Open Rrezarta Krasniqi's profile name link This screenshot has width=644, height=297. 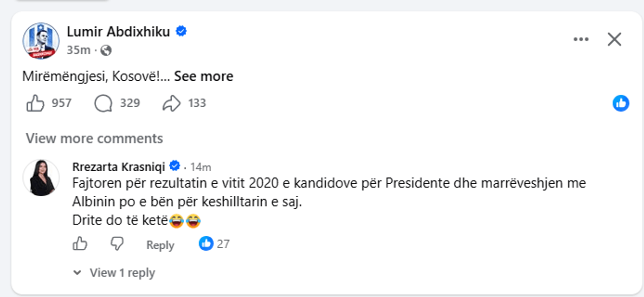click(120, 166)
